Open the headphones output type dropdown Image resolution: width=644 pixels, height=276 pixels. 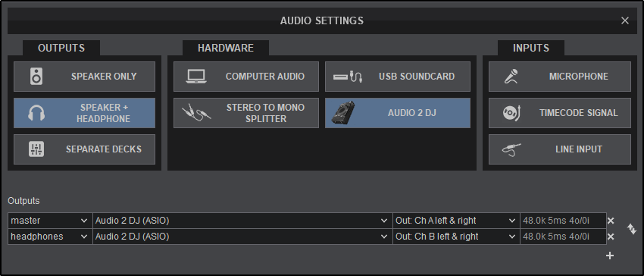tap(50, 237)
